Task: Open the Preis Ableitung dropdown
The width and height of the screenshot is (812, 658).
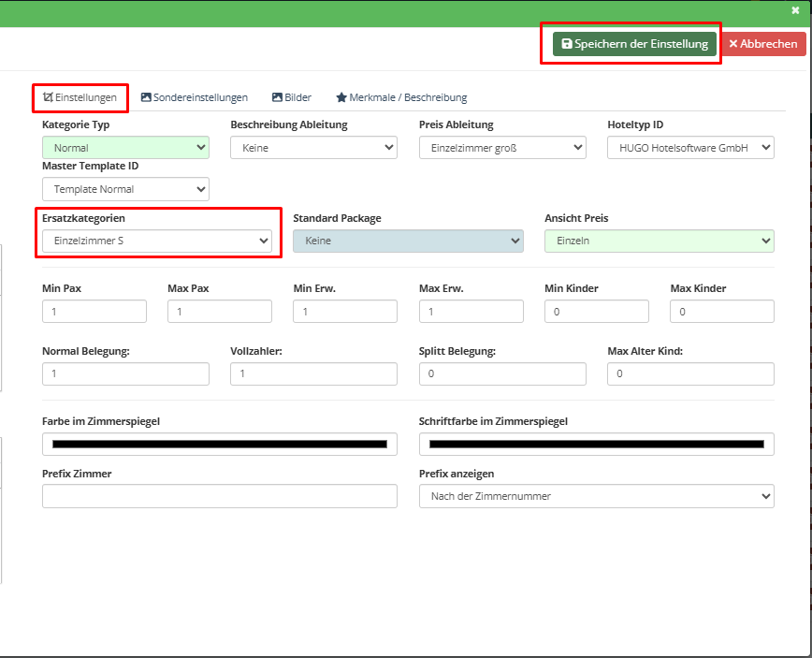Action: pyautogui.click(x=502, y=148)
